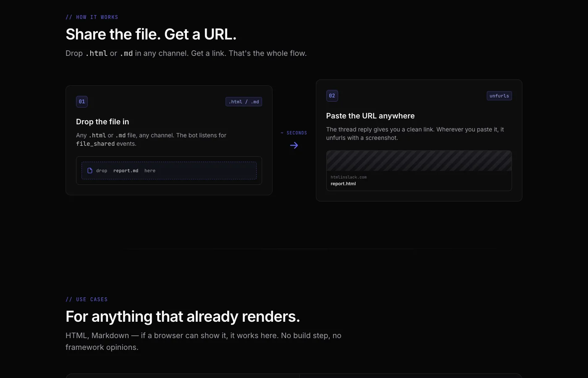Image resolution: width=588 pixels, height=378 pixels.
Task: Click the drop report.md here zone
Action: 169,171
